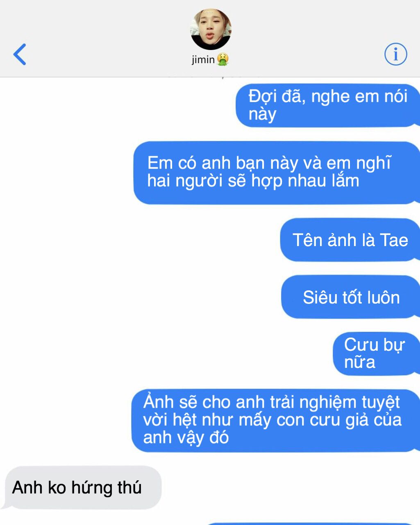Viewport: 420px width, 525px height.
Task: Open contact details via the info icon
Action: pos(395,54)
